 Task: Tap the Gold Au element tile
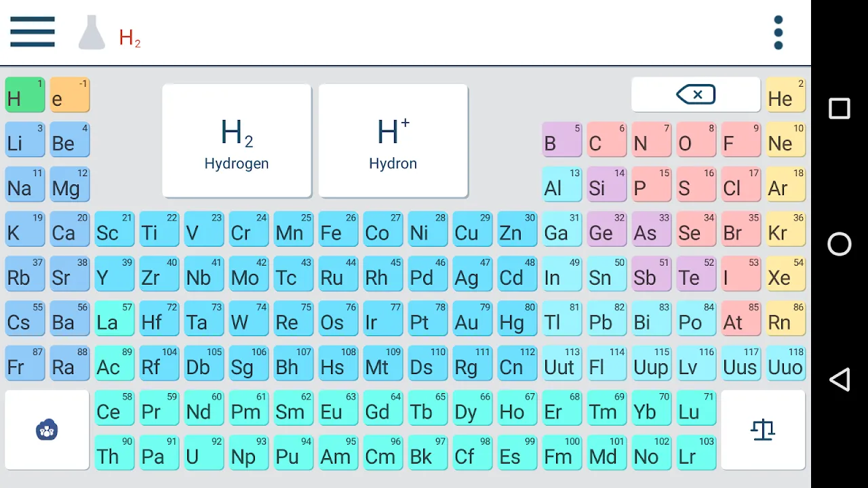pyautogui.click(x=472, y=319)
